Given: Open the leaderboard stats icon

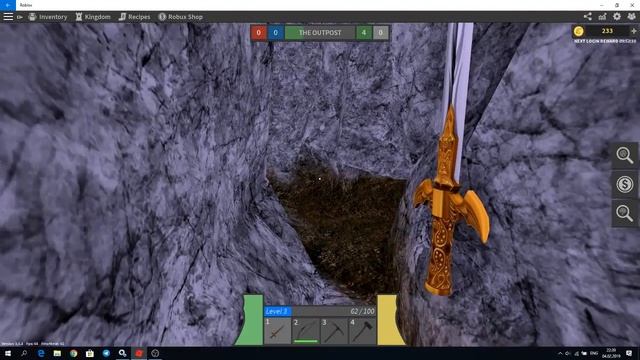Looking at the screenshot, I should click(x=602, y=17).
